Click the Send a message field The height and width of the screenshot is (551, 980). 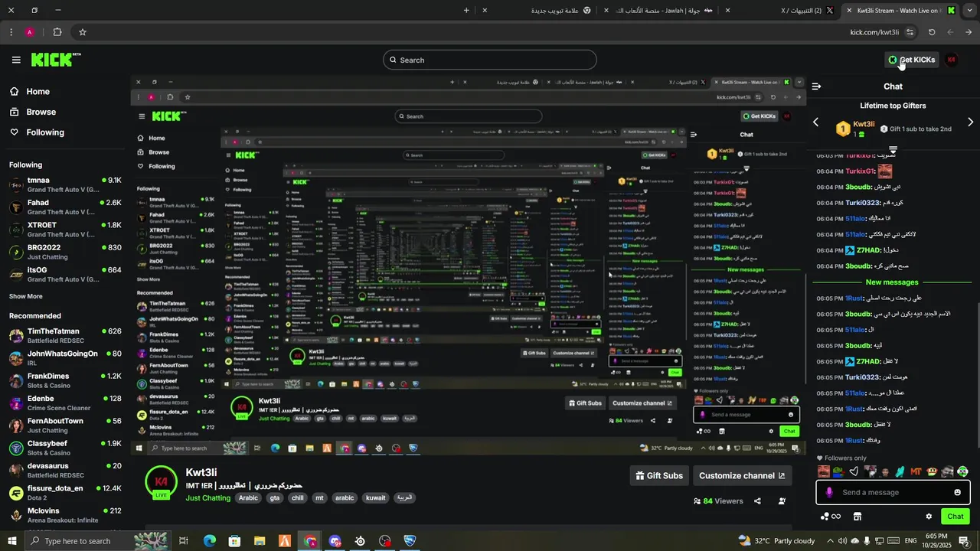click(892, 492)
